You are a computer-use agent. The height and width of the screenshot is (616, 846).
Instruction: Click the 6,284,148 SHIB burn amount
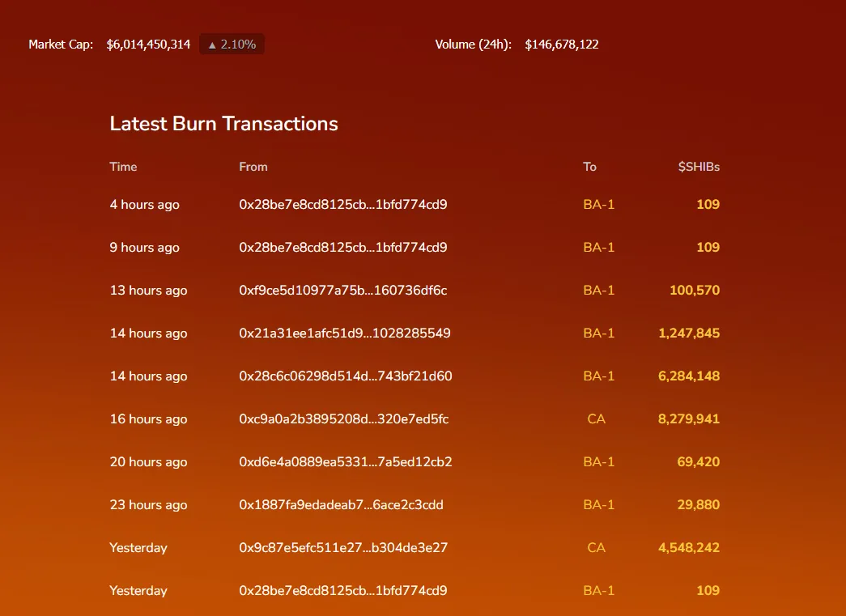(688, 376)
